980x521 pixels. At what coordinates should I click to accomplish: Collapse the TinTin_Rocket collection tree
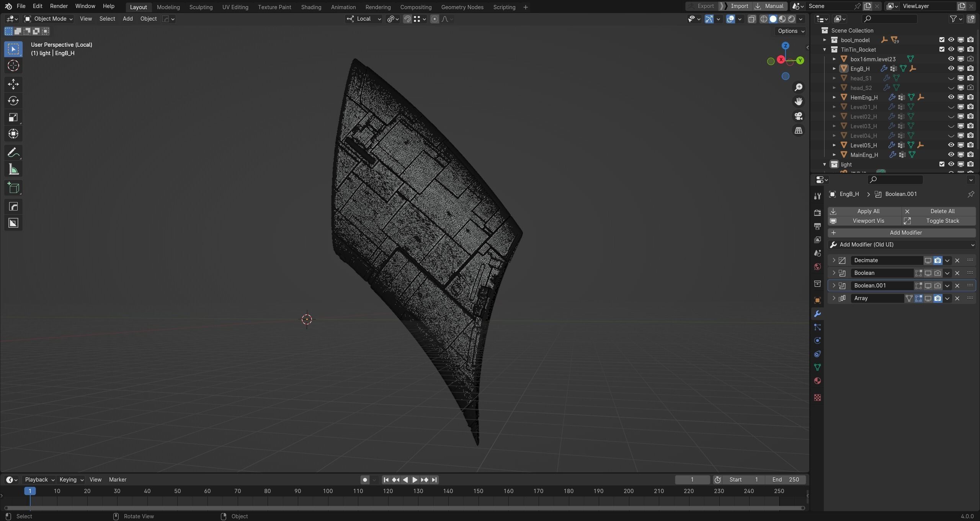(825, 49)
